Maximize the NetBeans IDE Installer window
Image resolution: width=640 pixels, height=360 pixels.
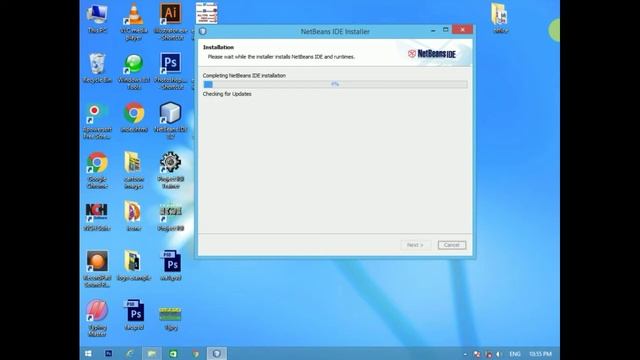(445, 30)
